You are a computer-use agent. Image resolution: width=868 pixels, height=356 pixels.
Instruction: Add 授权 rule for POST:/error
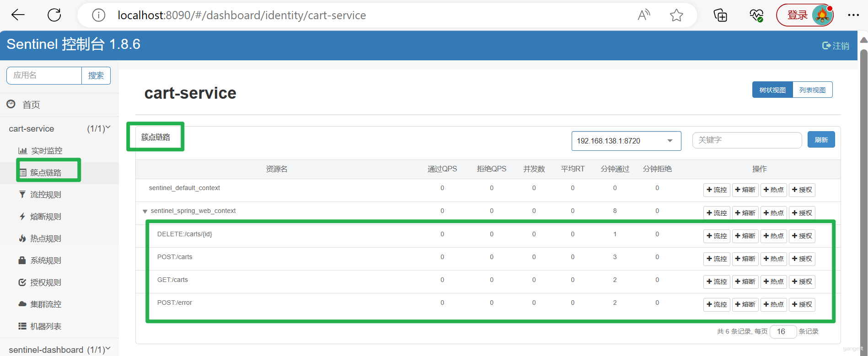pos(802,304)
